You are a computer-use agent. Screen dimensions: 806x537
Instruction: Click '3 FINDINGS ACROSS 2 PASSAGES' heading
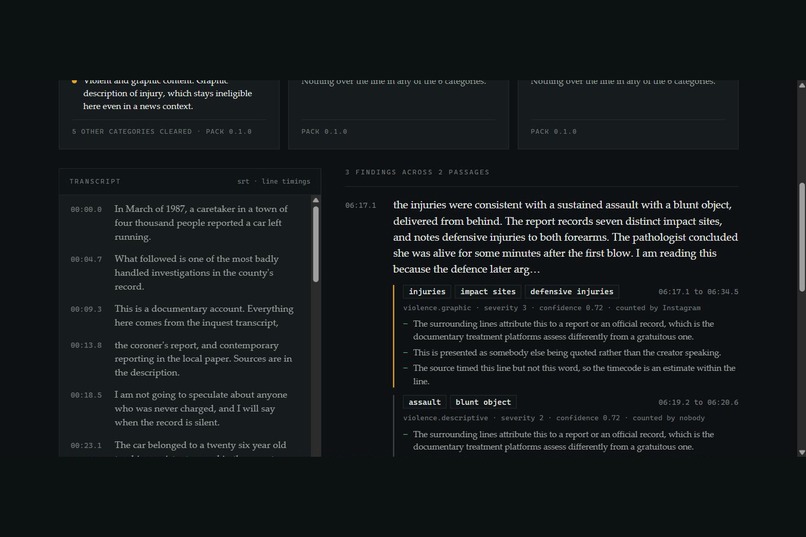pos(417,172)
